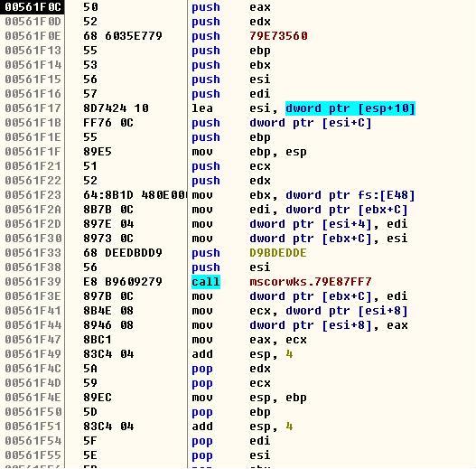Select the highlighted call mnemonic
The width and height of the screenshot is (476, 469).
pyautogui.click(x=206, y=282)
